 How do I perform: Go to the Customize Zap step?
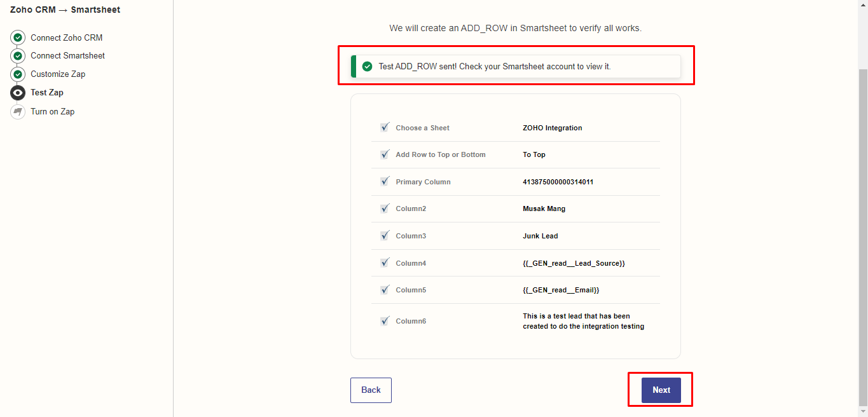(x=58, y=74)
